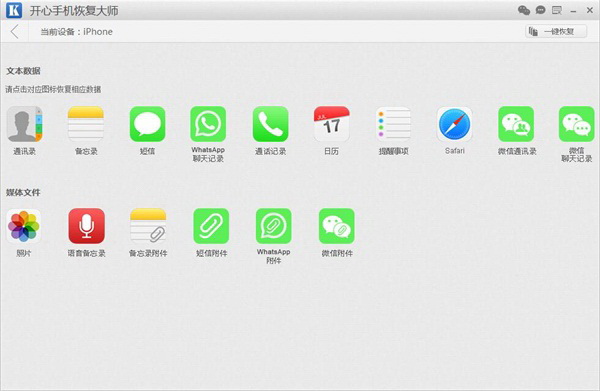Open the 备忘录附件 notes attachment icon

pos(148,226)
